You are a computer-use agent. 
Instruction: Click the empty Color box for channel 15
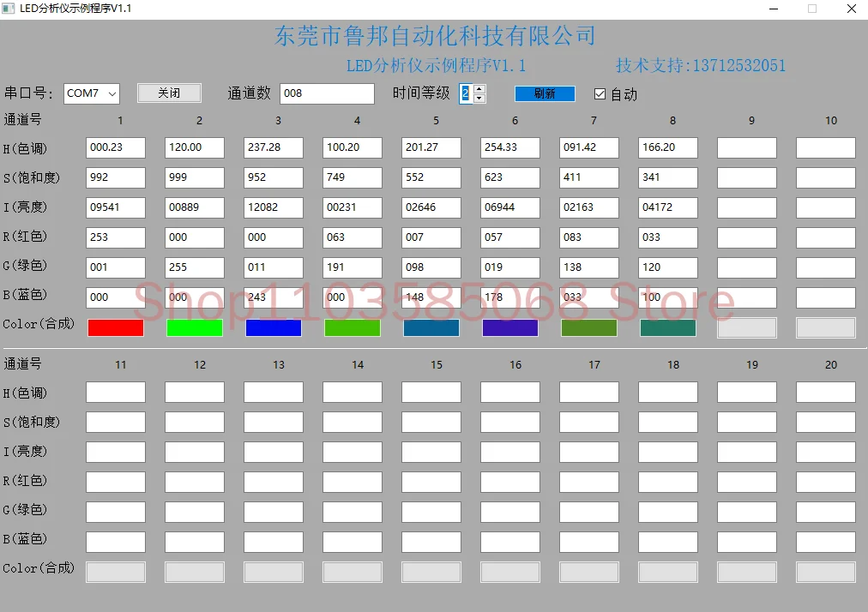click(431, 573)
